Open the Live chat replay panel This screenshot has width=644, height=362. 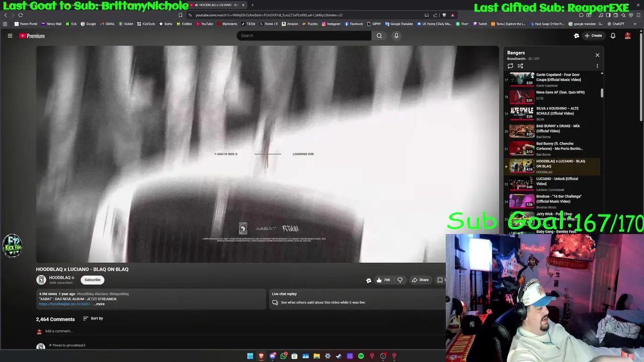[x=357, y=299]
